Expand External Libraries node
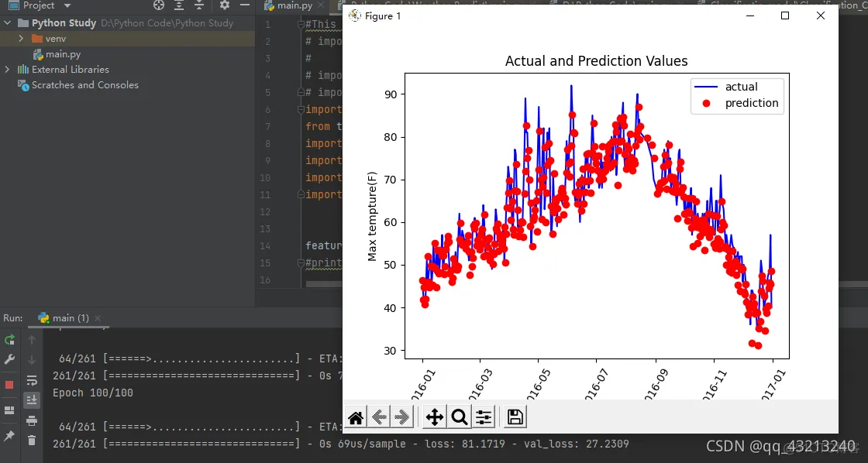The image size is (868, 463). pyautogui.click(x=7, y=70)
